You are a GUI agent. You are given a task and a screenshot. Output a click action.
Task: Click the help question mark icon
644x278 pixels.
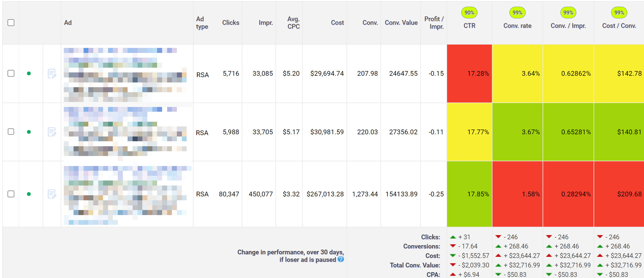click(x=341, y=259)
